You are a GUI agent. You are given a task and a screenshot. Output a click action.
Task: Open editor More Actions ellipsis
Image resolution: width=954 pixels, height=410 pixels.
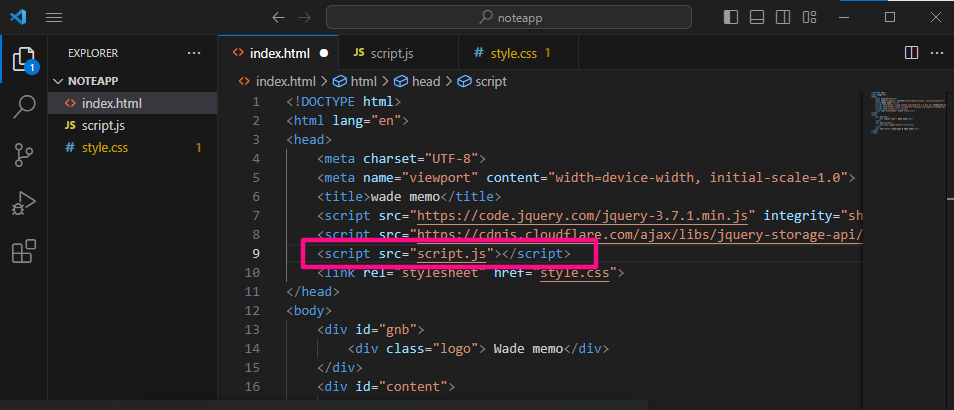936,53
